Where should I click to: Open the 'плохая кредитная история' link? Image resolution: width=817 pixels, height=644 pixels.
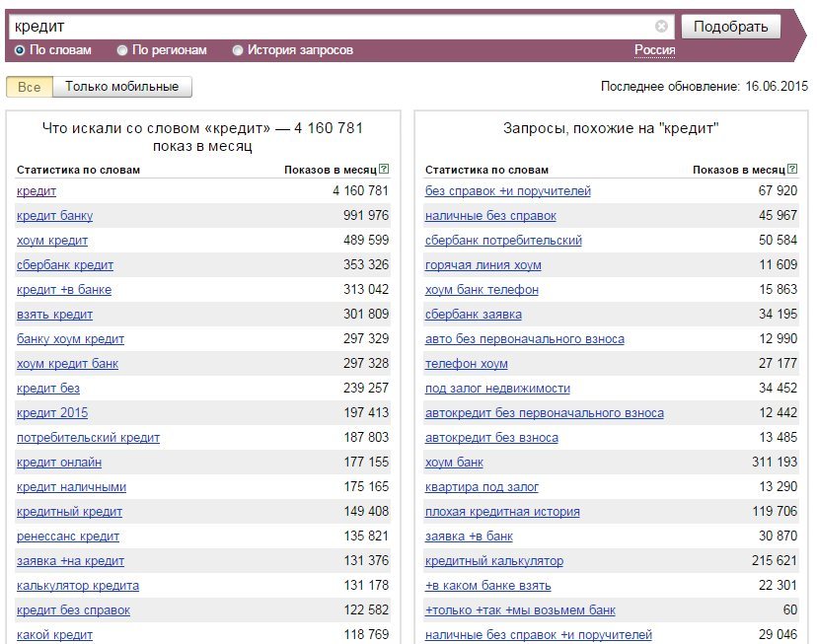(502, 512)
